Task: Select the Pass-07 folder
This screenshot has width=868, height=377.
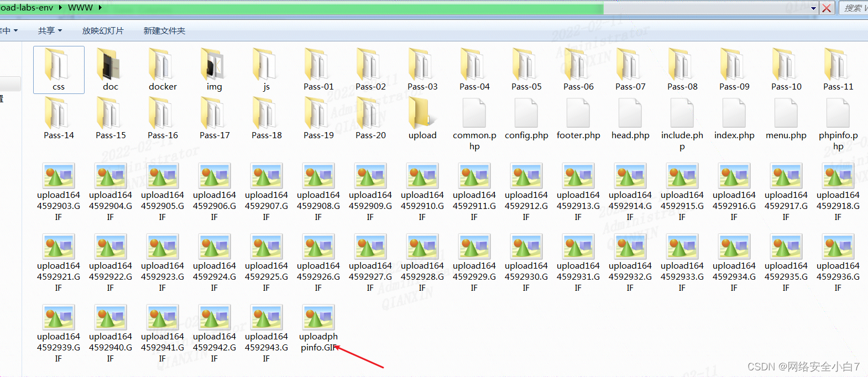Action: click(x=630, y=70)
